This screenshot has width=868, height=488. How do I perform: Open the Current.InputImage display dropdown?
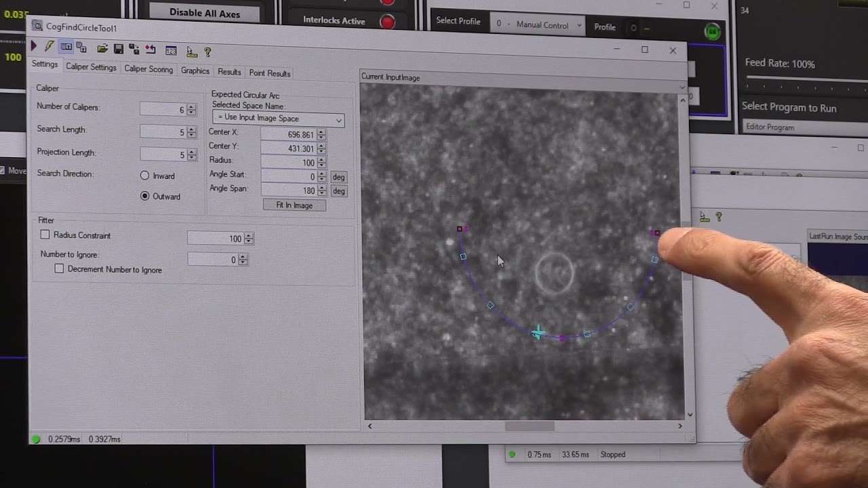click(x=682, y=87)
